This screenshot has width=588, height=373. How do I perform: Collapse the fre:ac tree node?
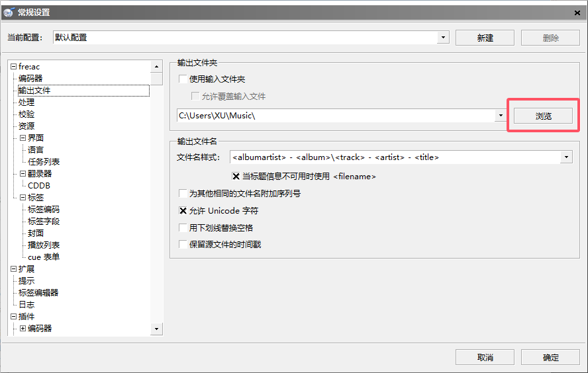[13, 66]
